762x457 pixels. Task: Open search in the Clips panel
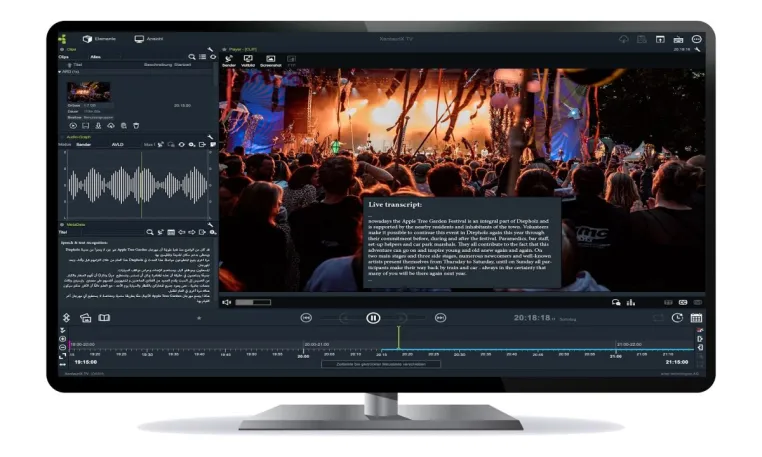tap(192, 57)
